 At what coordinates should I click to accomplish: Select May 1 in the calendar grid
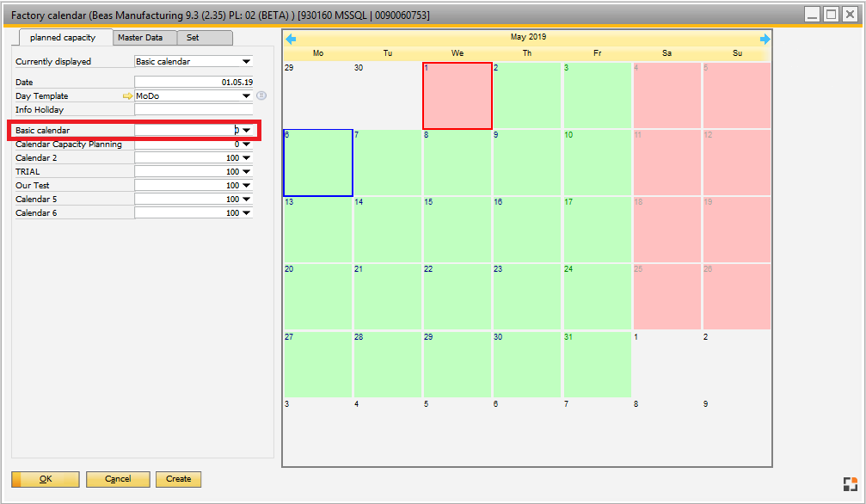tap(457, 95)
